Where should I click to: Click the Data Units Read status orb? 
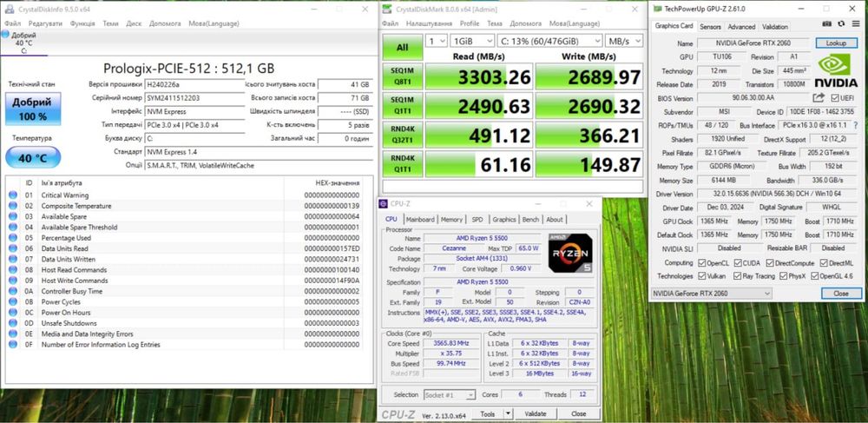pos(13,248)
